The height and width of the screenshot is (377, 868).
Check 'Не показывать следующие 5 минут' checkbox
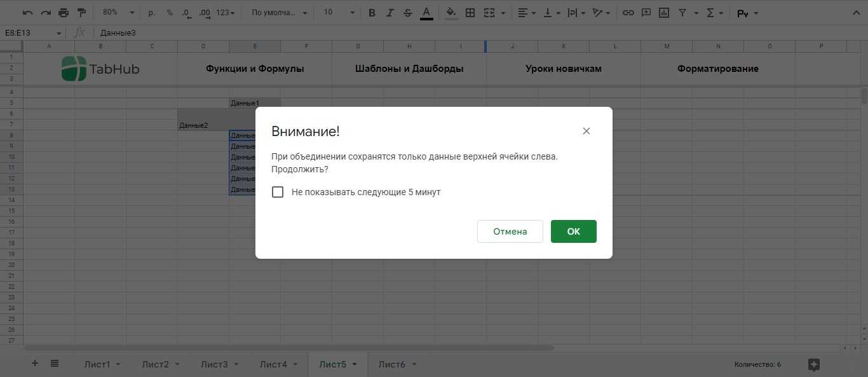278,192
